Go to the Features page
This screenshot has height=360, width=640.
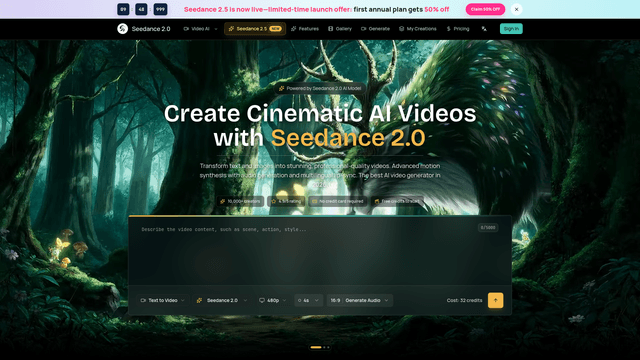coord(305,29)
